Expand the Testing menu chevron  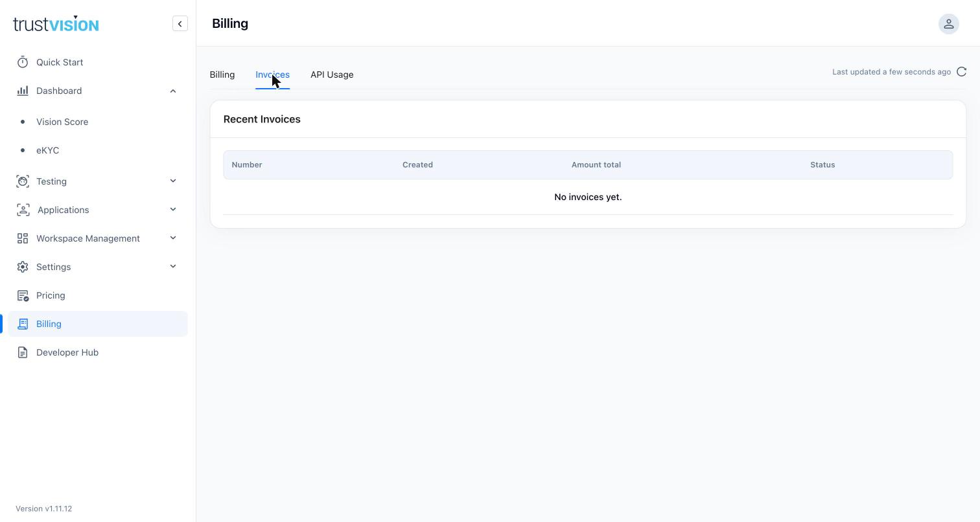173,181
